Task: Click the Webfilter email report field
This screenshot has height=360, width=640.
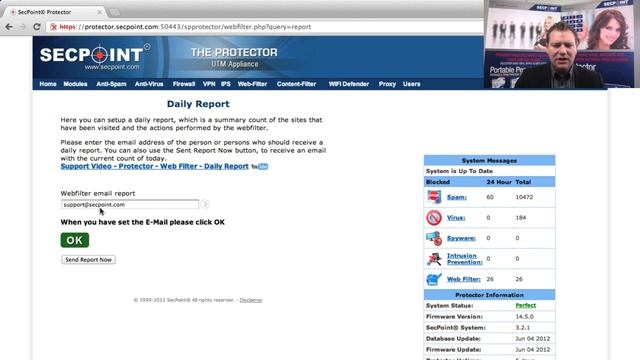Action: 130,204
